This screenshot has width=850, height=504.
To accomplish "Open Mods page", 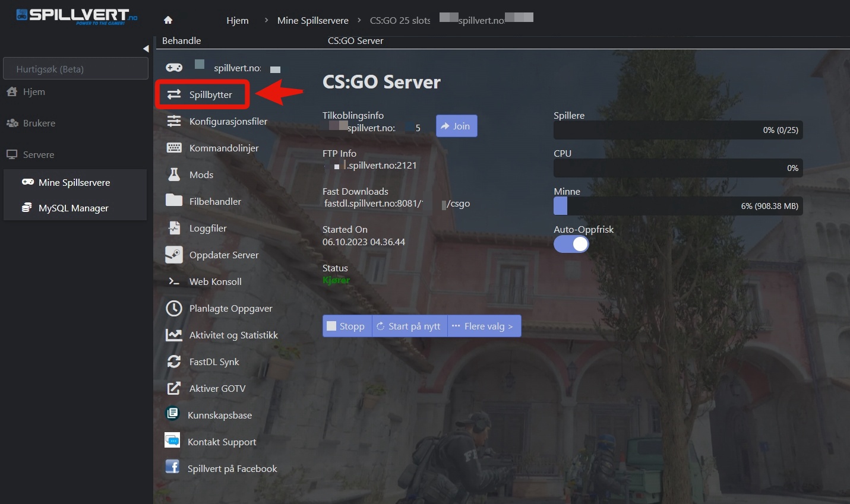I will (201, 175).
